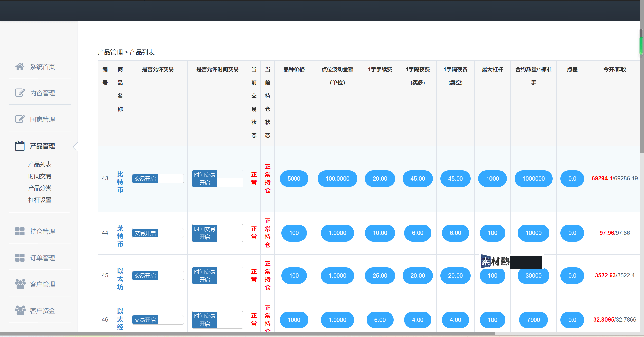Toggle 时间交易开启 switch for 以太坊
Image resolution: width=644 pixels, height=337 pixels.
click(x=217, y=276)
